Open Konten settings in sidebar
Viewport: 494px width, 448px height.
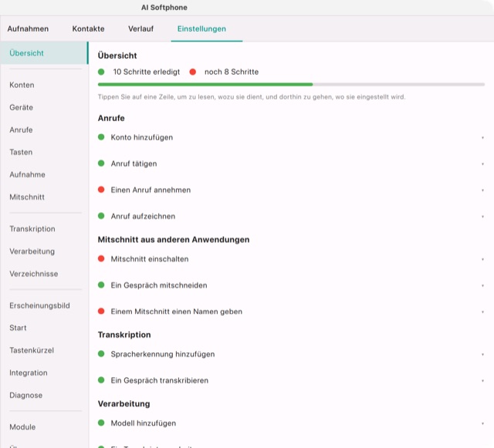pos(22,85)
